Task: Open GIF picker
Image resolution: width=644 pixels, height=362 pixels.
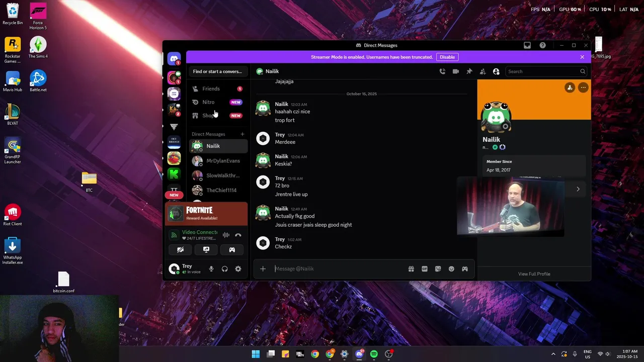Action: click(425, 269)
